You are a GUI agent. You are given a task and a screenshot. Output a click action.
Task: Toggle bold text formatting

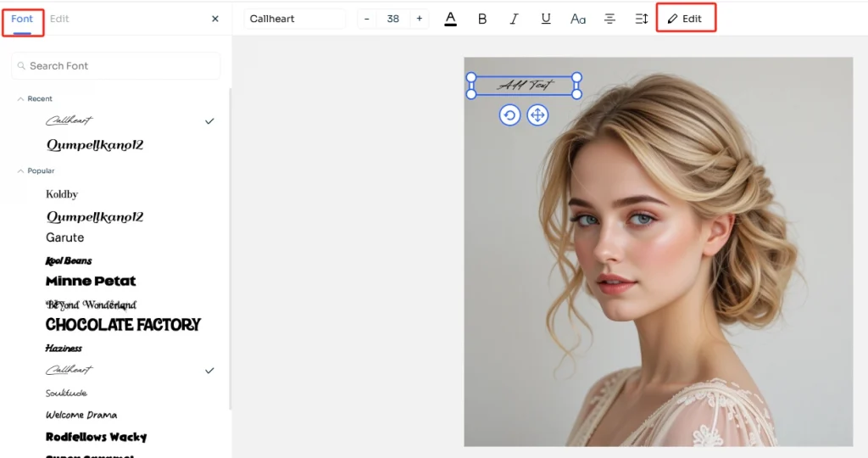tap(482, 19)
